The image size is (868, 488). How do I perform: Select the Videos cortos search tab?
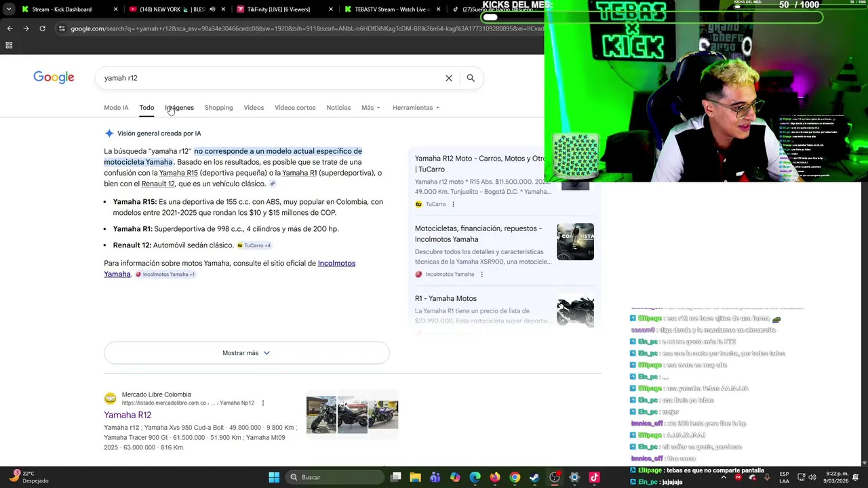(x=295, y=108)
